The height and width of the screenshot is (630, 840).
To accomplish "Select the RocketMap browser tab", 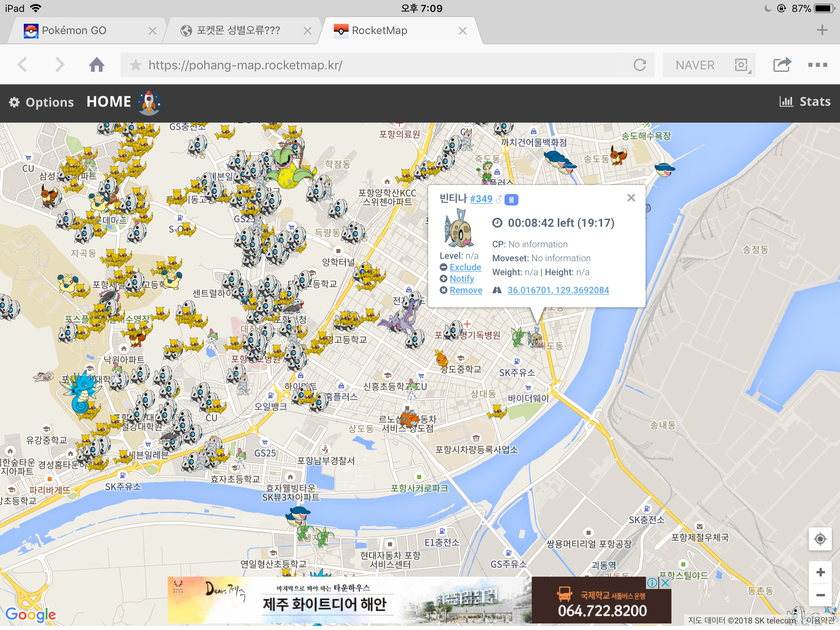I will click(x=379, y=30).
